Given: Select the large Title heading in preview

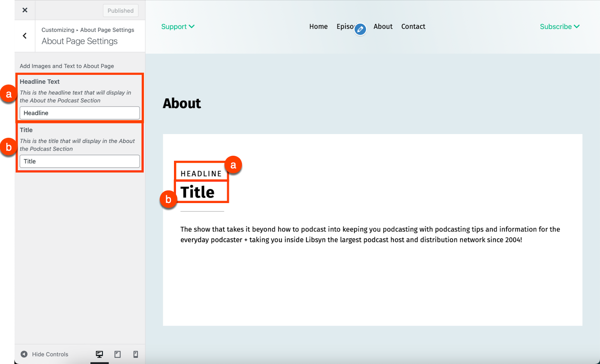Looking at the screenshot, I should 197,192.
